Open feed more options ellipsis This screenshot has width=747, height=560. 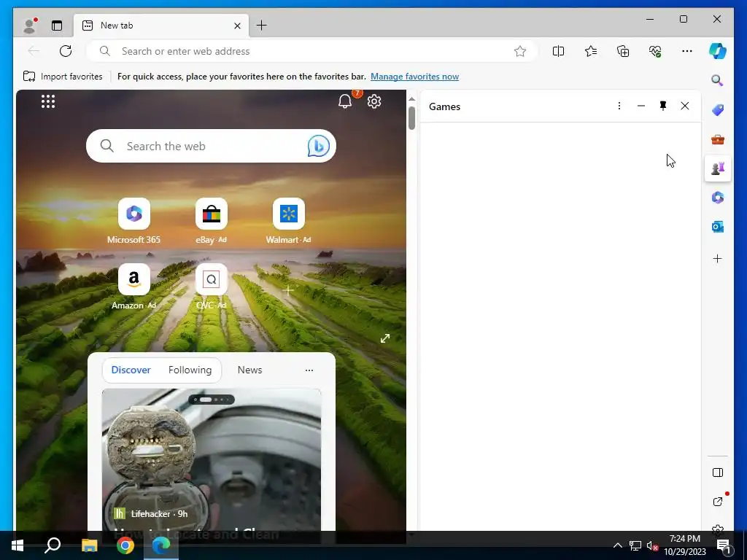tap(309, 370)
